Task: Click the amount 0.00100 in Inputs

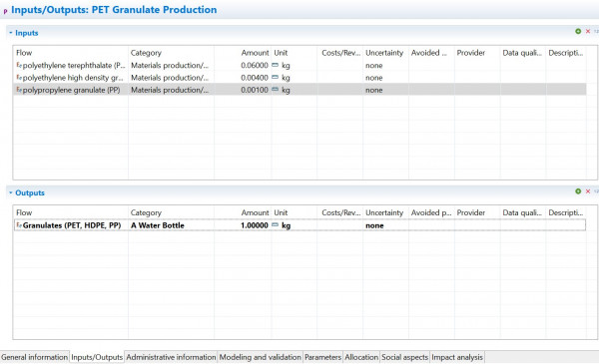Action: pyautogui.click(x=255, y=90)
